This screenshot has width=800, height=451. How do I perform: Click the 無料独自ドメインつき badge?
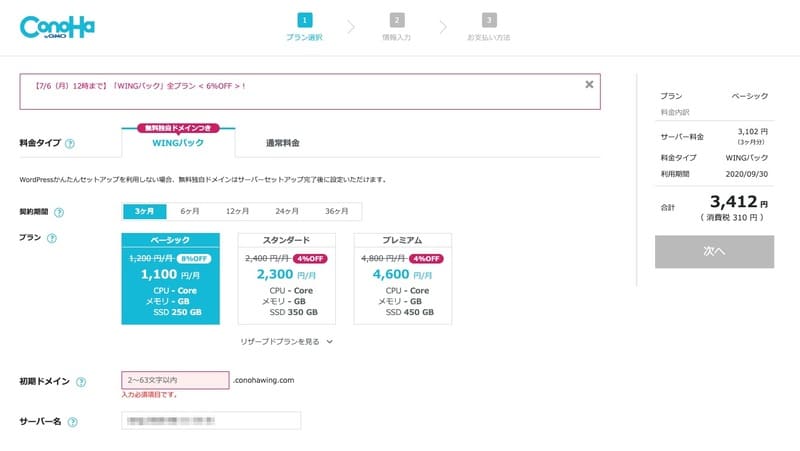coord(178,128)
